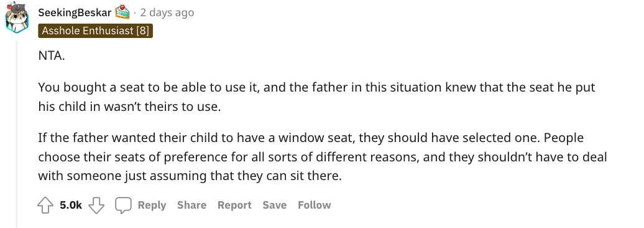Click the '2 days ago' timestamp

point(167,12)
